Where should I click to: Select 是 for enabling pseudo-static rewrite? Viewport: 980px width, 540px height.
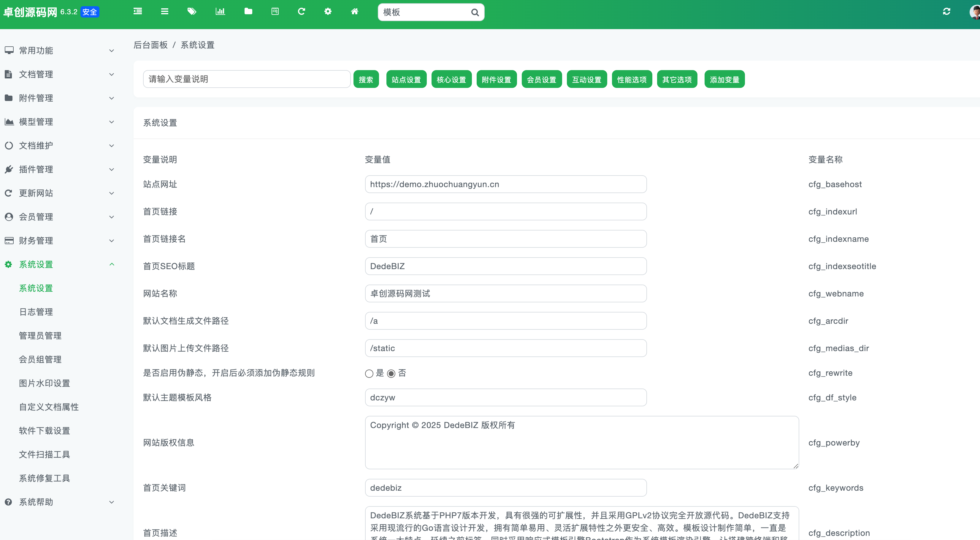(369, 373)
